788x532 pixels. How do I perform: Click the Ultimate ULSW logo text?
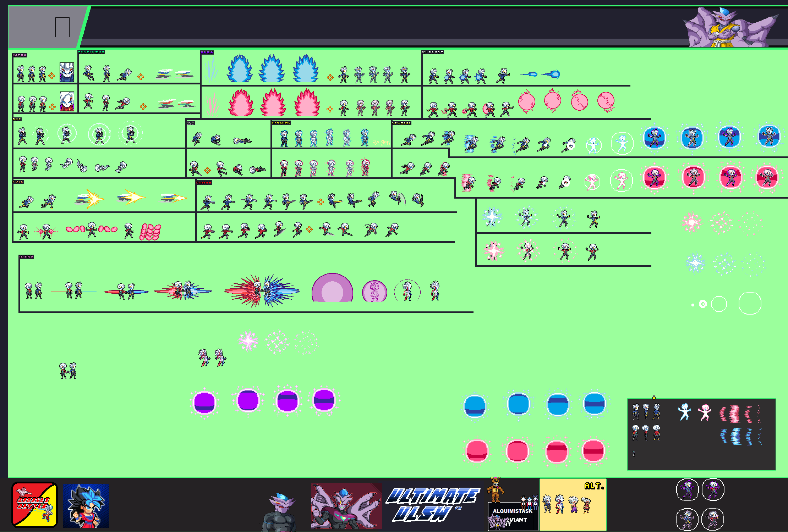[x=432, y=504]
